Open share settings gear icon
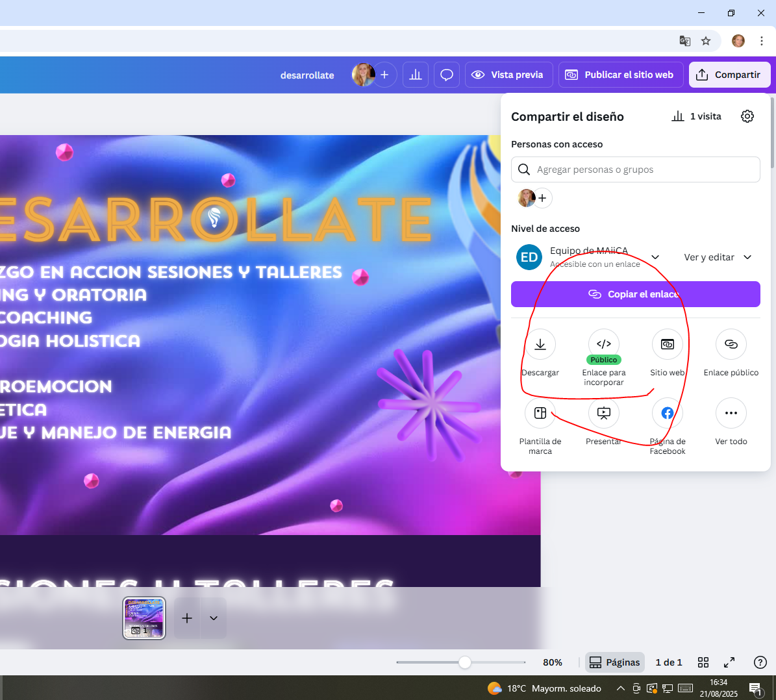The width and height of the screenshot is (776, 700). pyautogui.click(x=747, y=116)
